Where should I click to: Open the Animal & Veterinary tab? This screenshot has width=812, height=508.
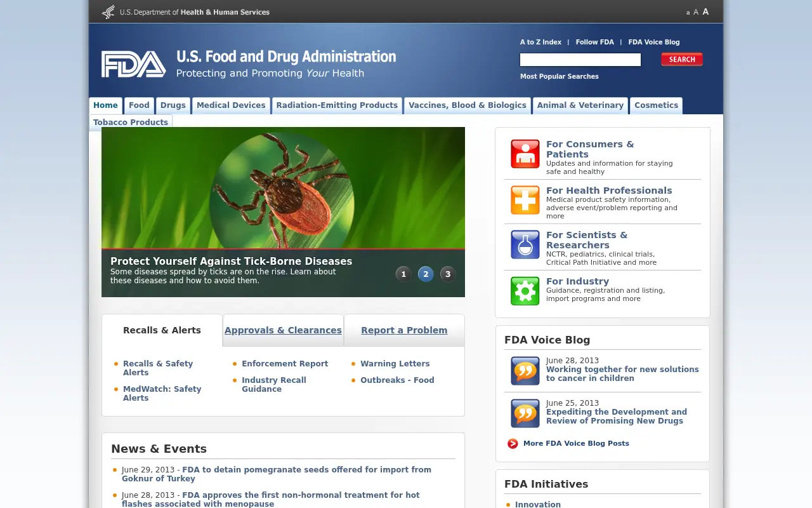point(580,105)
